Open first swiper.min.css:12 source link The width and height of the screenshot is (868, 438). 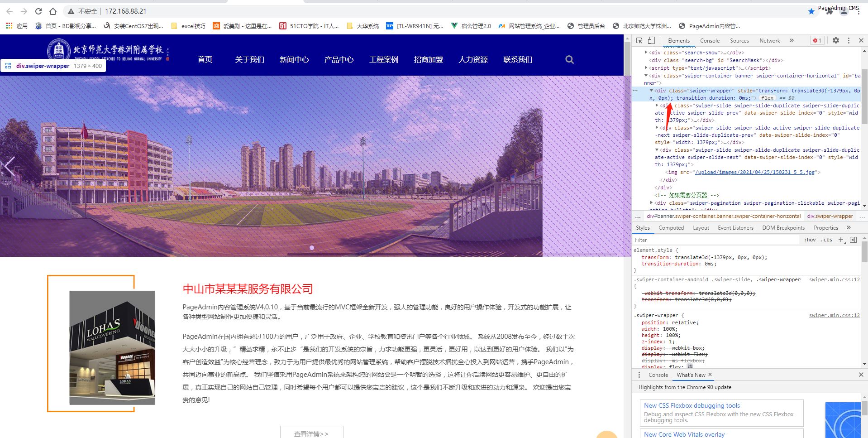click(x=834, y=279)
